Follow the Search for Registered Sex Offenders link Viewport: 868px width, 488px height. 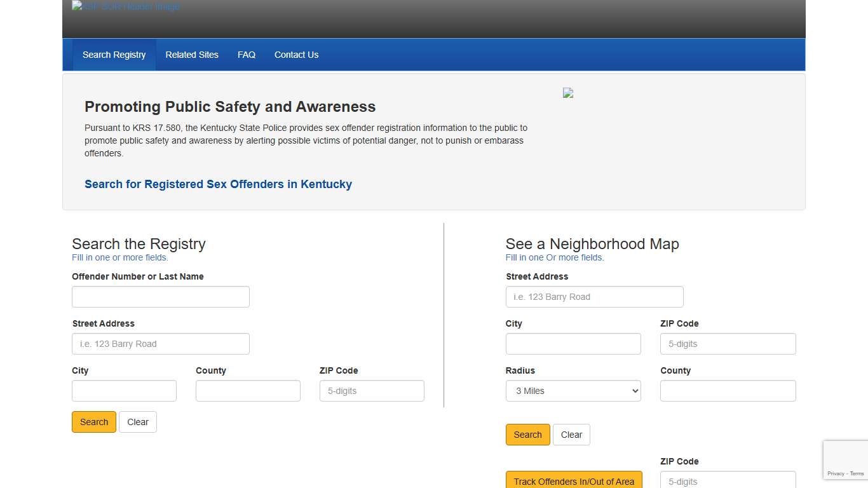pos(218,184)
